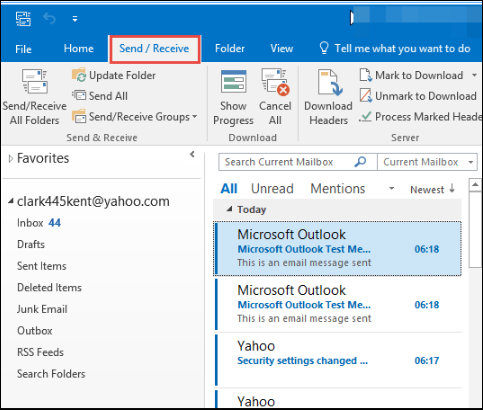Open Sent Items folder
Screen dimensions: 483x410
tap(42, 266)
